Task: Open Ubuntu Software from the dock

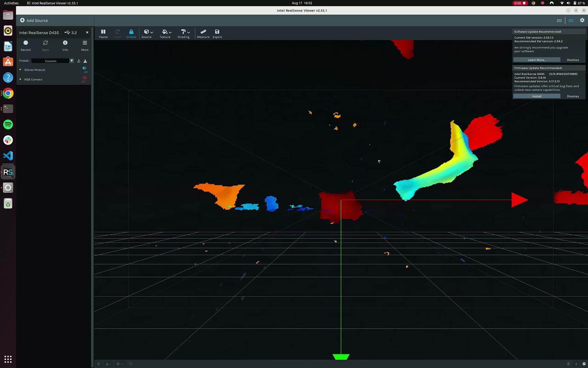Action: 8,62
